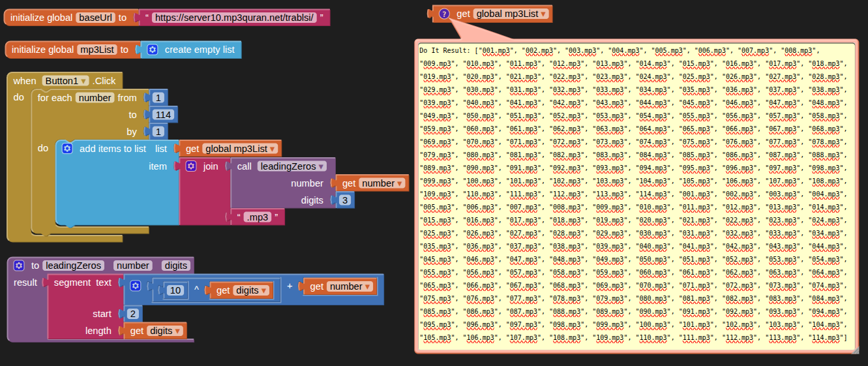868x366 pixels.
Task: Rename the mp3List global variable name
Action: [x=97, y=50]
